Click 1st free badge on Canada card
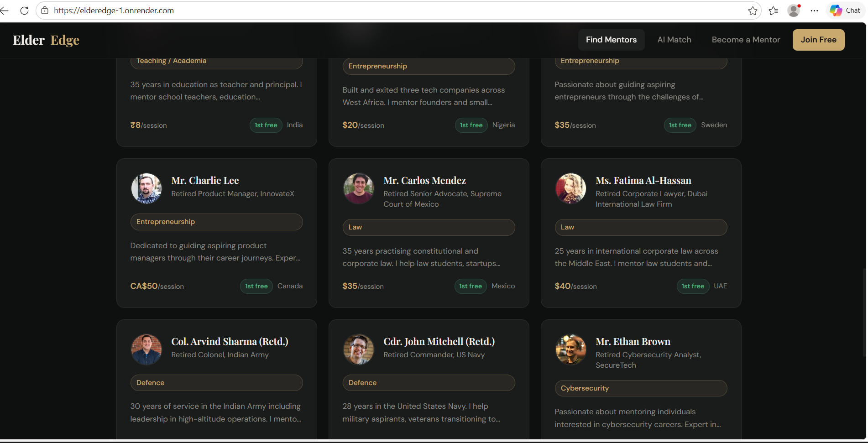Screen dimensions: 868x443 click(x=256, y=286)
